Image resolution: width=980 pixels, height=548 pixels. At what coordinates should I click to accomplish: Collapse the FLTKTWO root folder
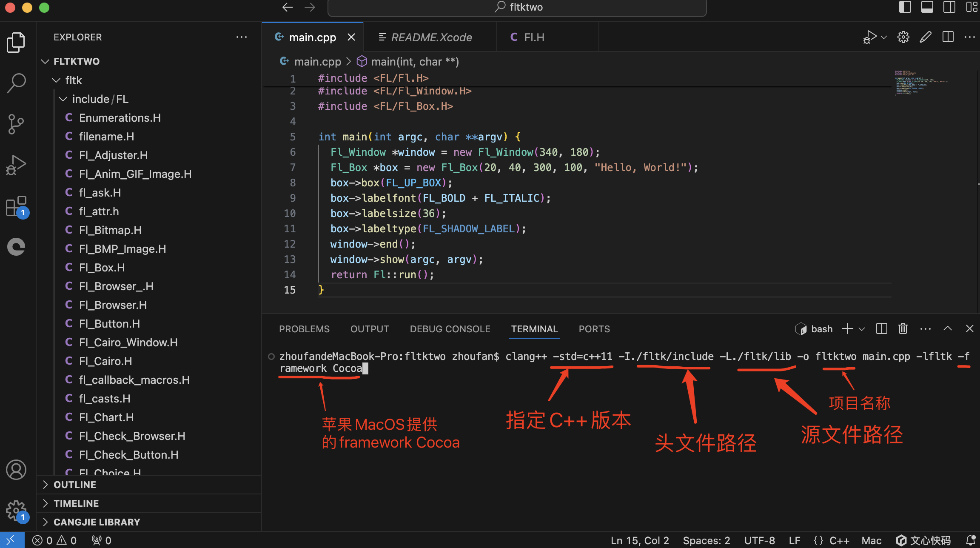45,61
